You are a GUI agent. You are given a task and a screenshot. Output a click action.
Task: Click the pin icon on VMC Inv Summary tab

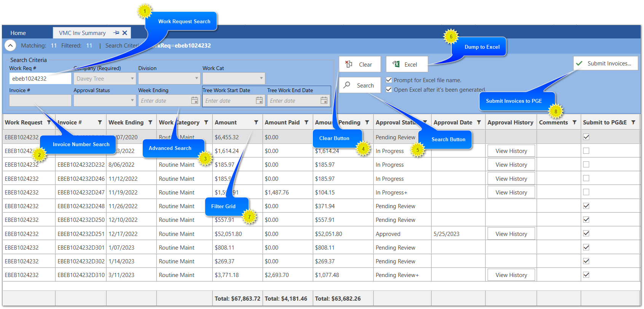[116, 33]
